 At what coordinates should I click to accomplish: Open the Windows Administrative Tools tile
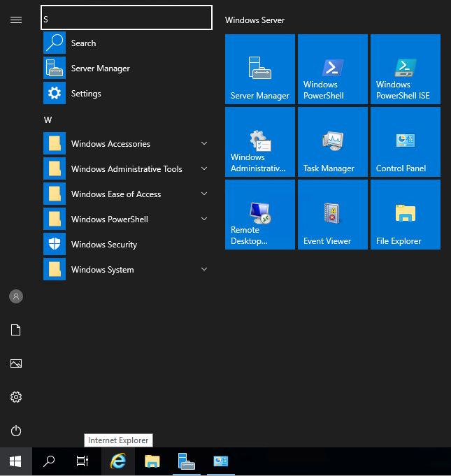[x=260, y=142]
